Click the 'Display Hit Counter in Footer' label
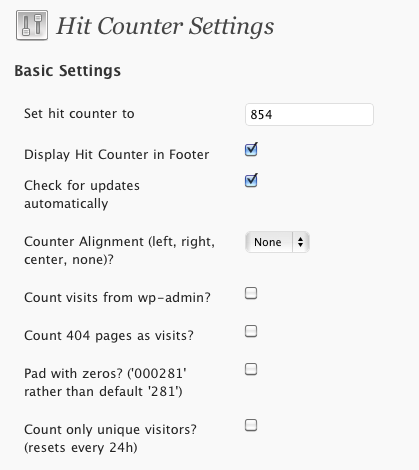 point(117,155)
